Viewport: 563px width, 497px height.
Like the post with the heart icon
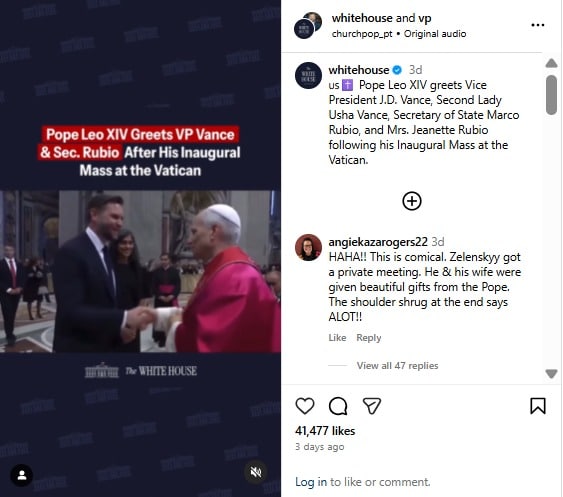point(305,406)
